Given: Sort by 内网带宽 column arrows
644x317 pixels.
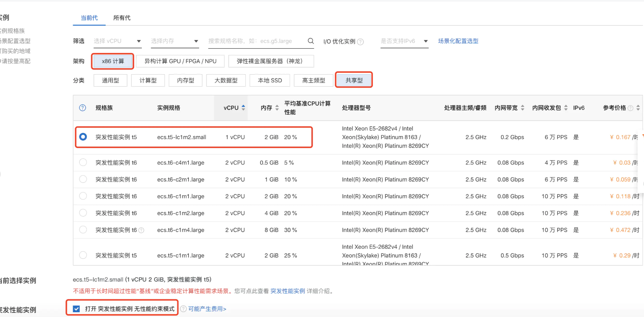Looking at the screenshot, I should point(522,108).
